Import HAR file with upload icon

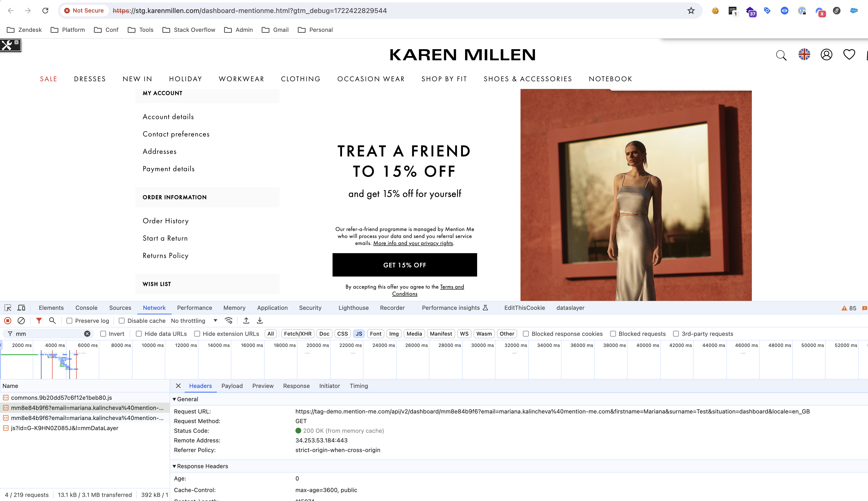point(246,321)
